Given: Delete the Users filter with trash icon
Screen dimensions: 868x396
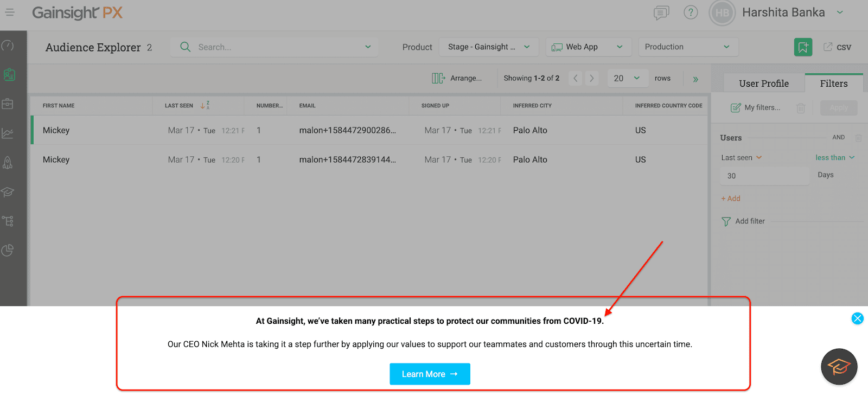Looking at the screenshot, I should pyautogui.click(x=858, y=138).
